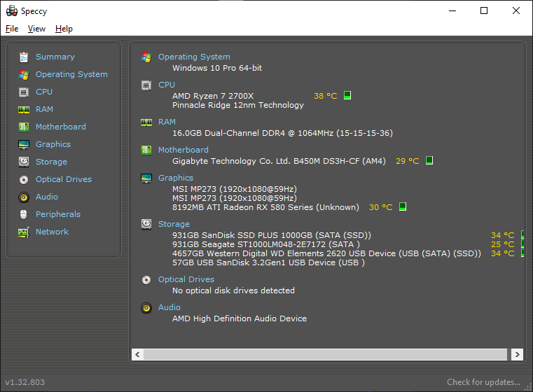
Task: Click the version number v1.32.803
Action: 25,382
